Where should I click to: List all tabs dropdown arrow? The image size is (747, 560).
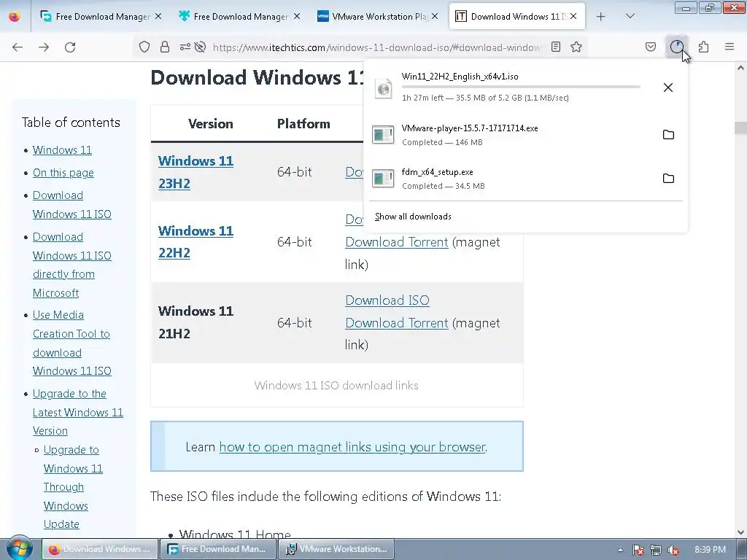(x=630, y=16)
